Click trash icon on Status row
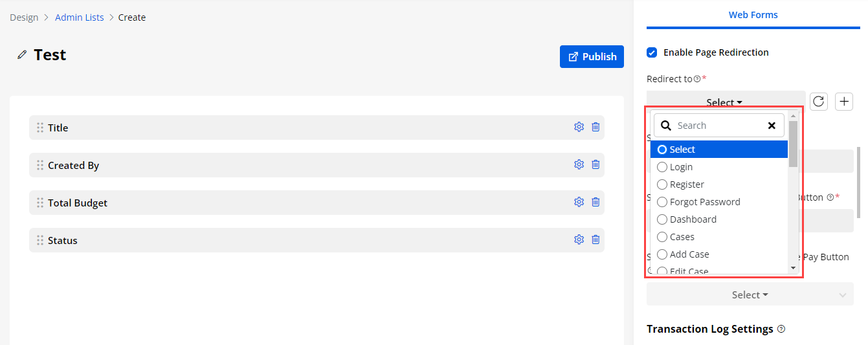868x345 pixels. [x=595, y=240]
